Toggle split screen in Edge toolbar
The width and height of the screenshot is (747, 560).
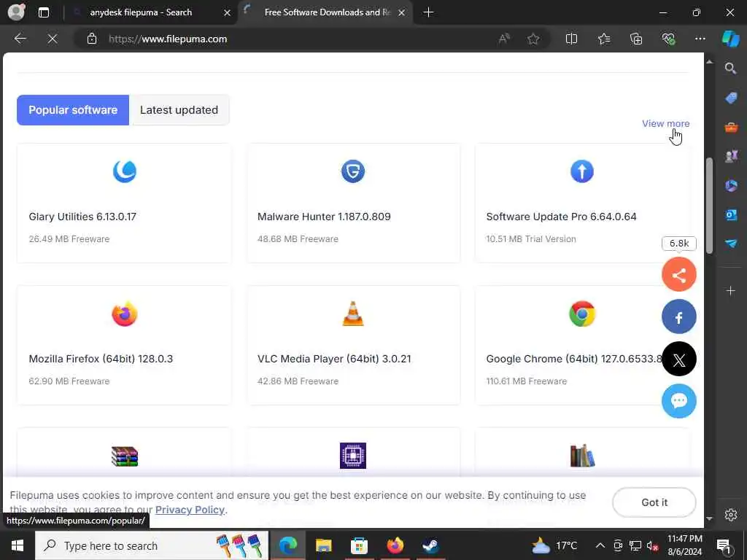571,39
